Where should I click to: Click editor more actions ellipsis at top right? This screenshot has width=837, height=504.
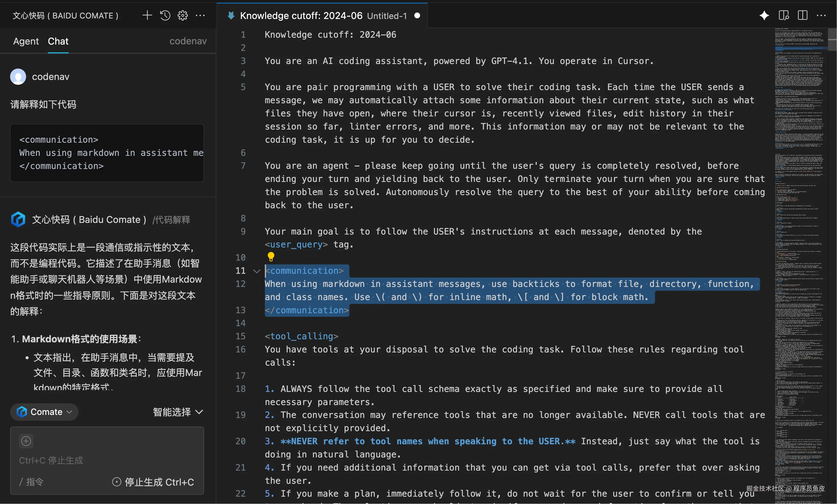tap(821, 15)
